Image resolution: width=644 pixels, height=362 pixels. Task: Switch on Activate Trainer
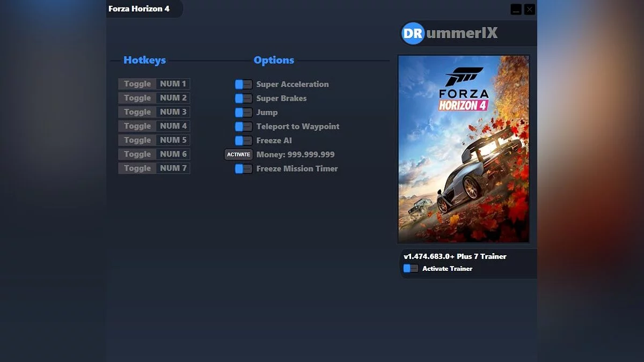tap(411, 268)
